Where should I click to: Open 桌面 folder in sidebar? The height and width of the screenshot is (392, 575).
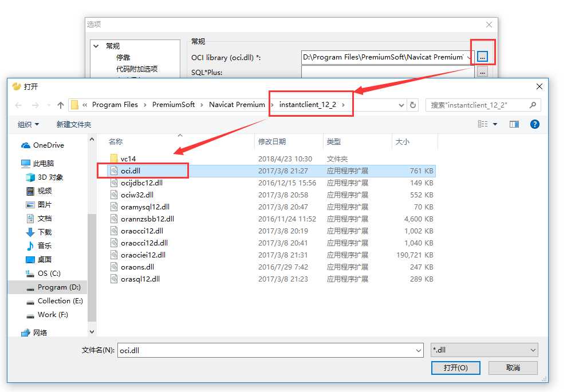click(39, 260)
